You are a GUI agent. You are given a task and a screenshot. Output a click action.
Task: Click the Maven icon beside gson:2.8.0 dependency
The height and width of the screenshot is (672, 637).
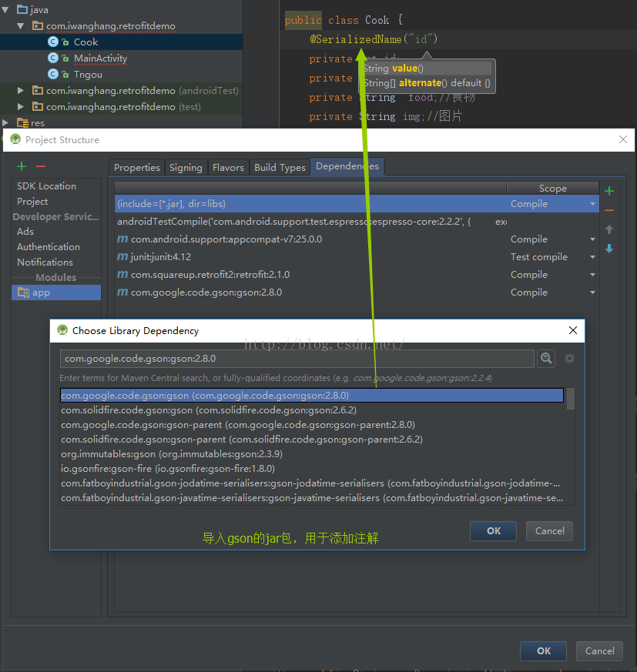pos(122,292)
